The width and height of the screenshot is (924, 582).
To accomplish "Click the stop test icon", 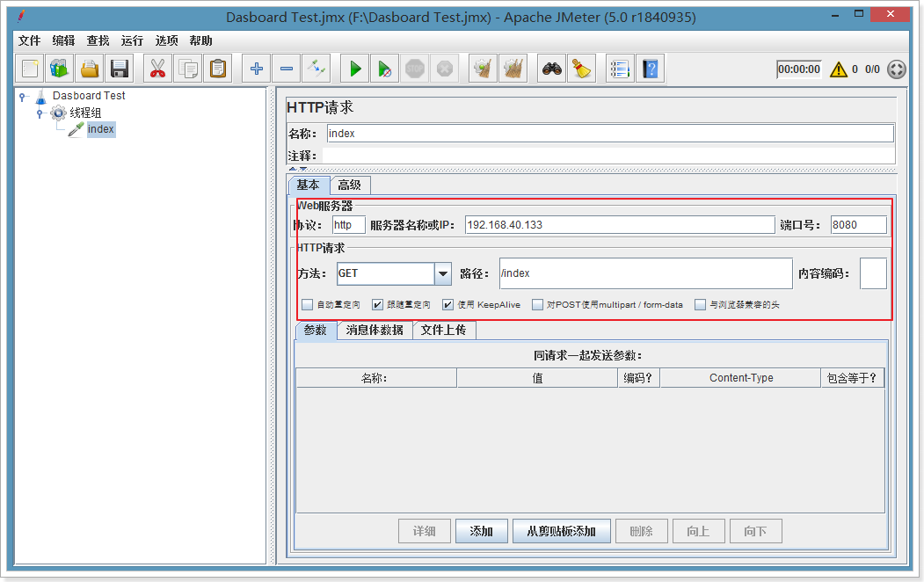I will tap(414, 68).
